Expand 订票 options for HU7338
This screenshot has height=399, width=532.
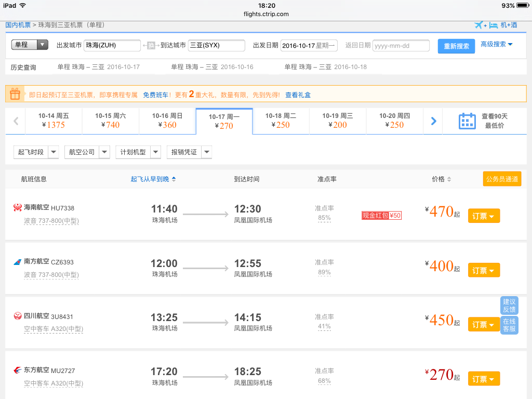(x=484, y=216)
